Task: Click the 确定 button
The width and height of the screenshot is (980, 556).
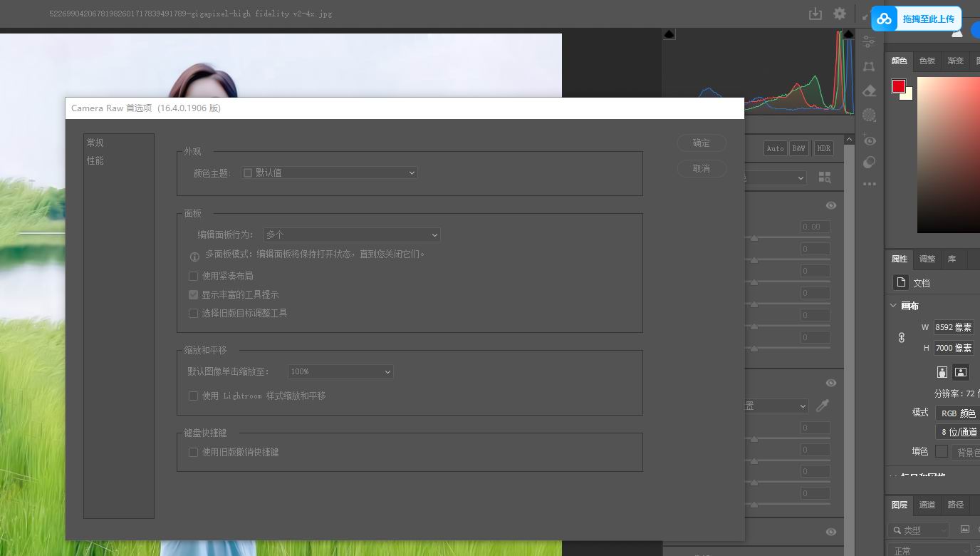Action: point(702,143)
